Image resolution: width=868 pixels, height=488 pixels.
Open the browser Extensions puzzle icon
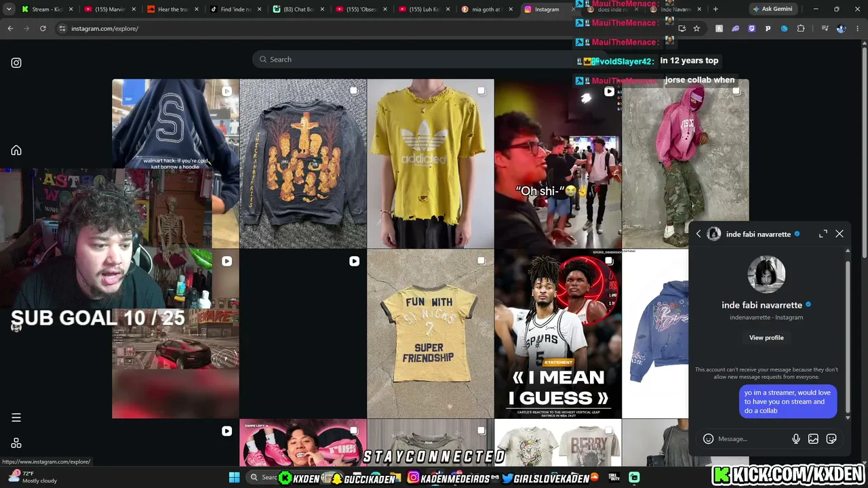click(801, 28)
